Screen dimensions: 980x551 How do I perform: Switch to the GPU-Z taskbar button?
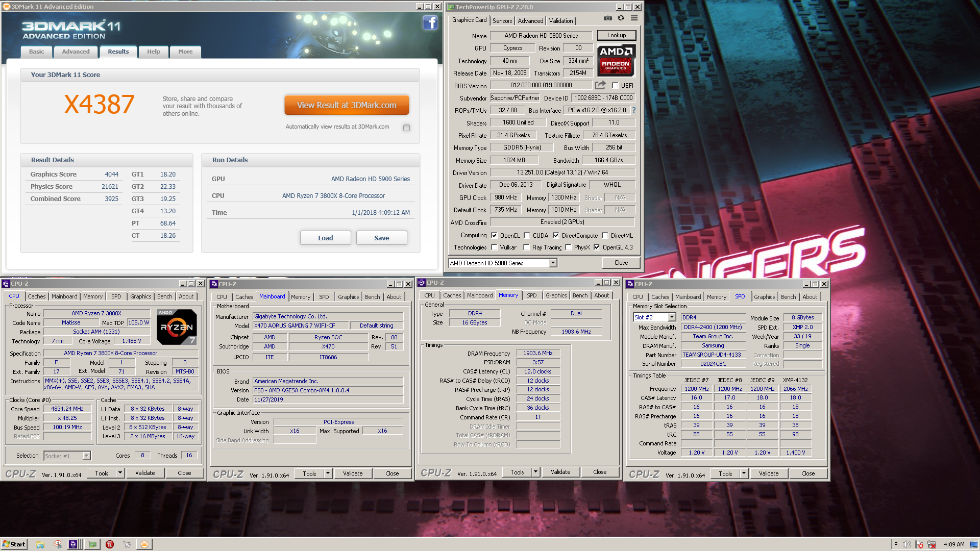pyautogui.click(x=92, y=544)
